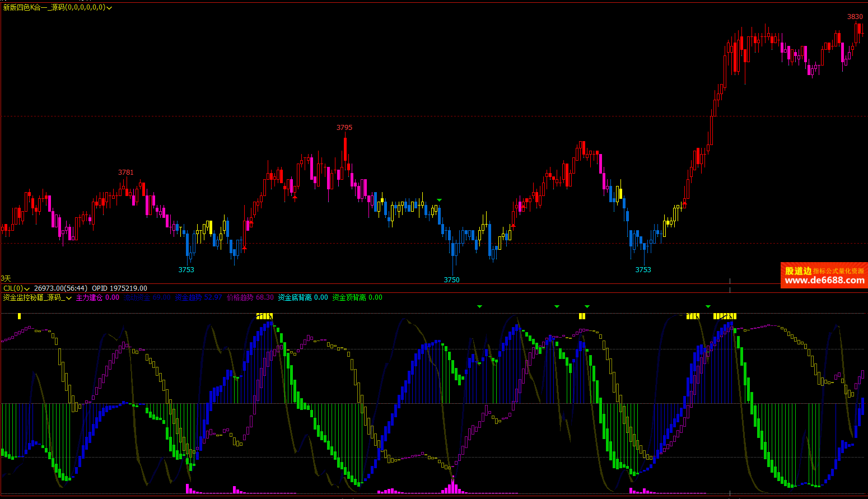
Task: Click the OPID 1975219.00 value
Action: click(120, 288)
